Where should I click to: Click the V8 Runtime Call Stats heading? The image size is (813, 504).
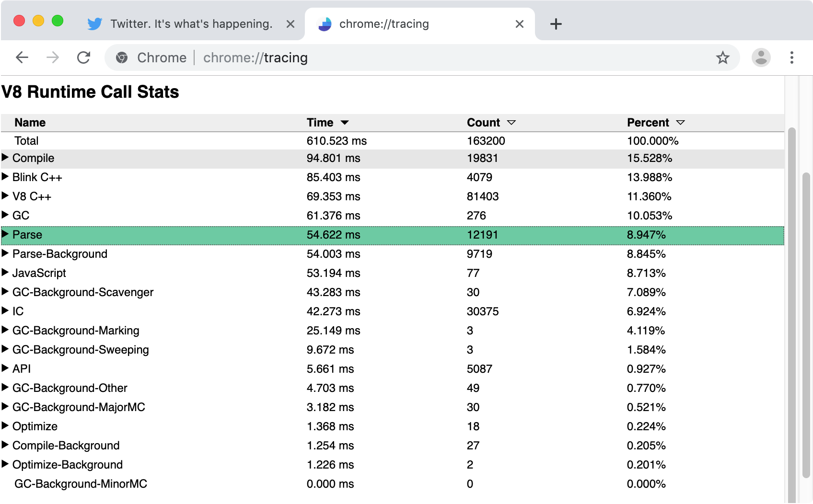90,92
